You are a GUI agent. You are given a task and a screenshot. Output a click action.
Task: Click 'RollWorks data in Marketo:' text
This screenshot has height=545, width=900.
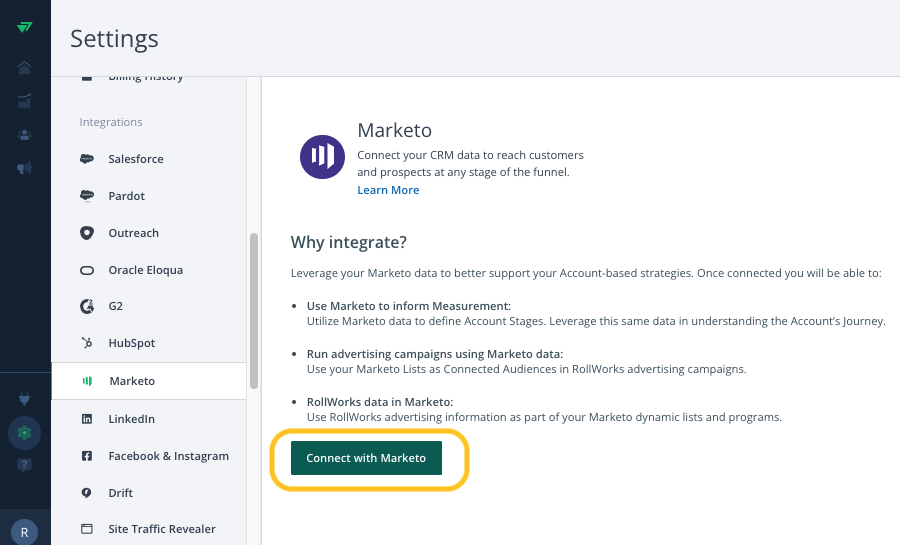(x=380, y=402)
